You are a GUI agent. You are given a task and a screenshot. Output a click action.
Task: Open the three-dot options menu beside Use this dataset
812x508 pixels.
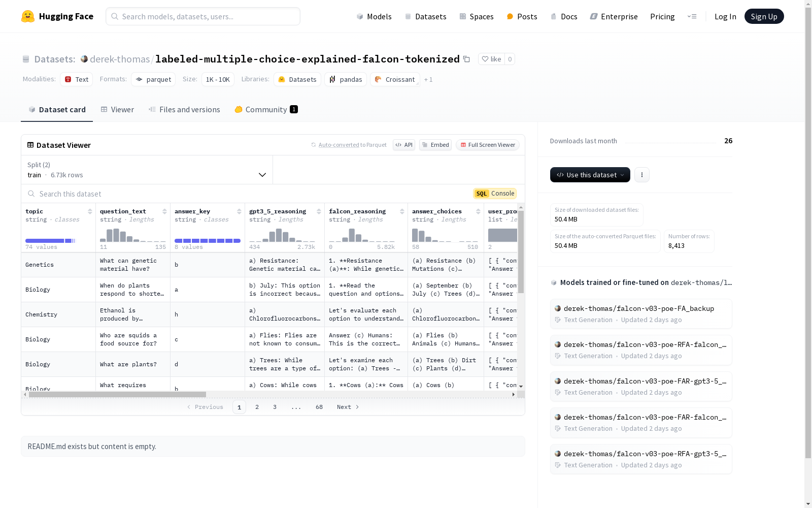(642, 175)
